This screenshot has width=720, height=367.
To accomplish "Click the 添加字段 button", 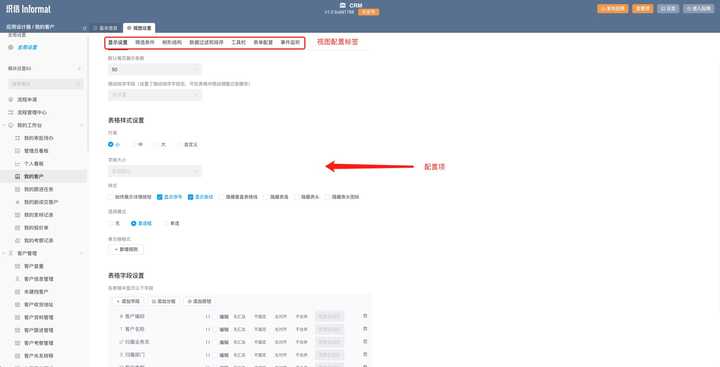I will 128,301.
